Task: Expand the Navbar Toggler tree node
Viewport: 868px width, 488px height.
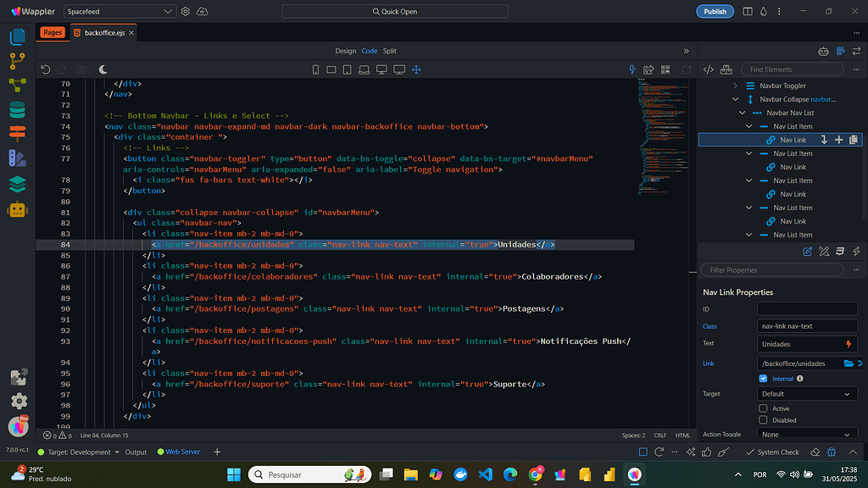Action: tap(736, 85)
